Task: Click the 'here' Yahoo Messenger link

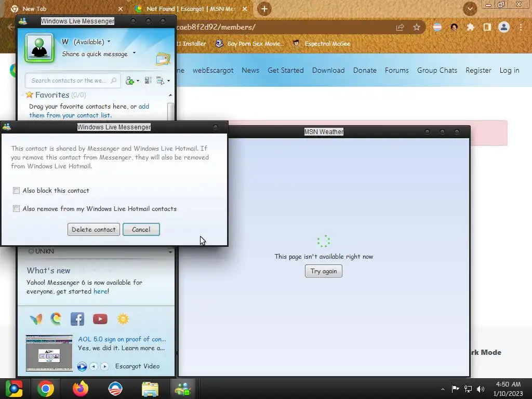Action: (x=101, y=291)
